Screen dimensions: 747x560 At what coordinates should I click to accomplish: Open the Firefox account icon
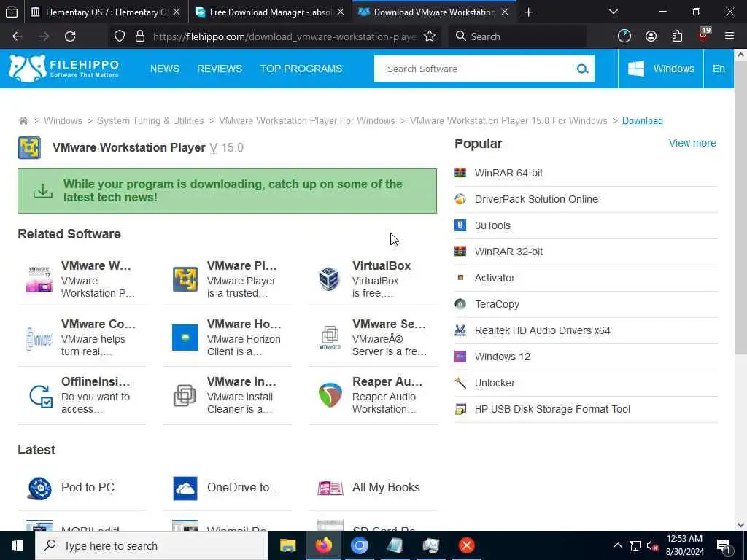pos(651,36)
